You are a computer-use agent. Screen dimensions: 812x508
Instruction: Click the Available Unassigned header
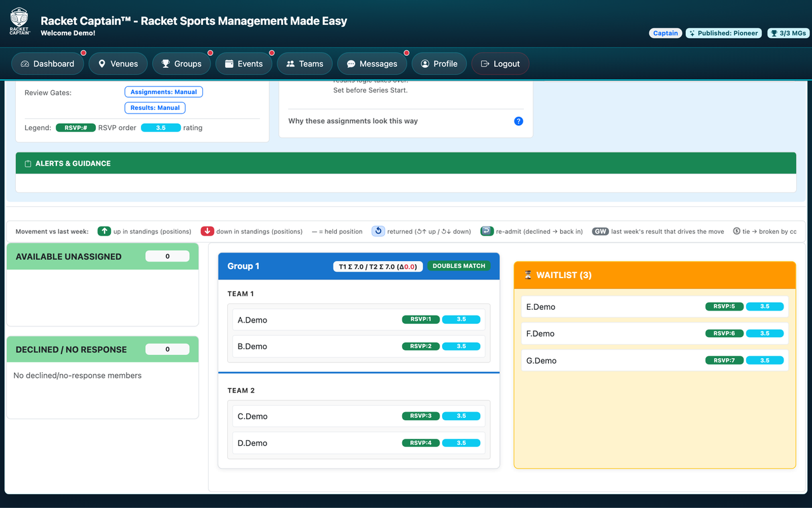[103, 257]
